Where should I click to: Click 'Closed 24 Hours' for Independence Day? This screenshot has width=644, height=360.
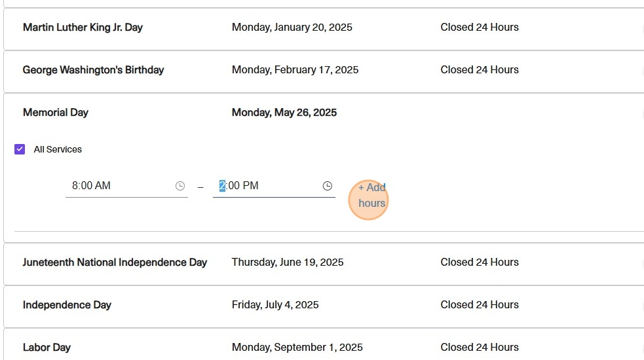tap(480, 305)
